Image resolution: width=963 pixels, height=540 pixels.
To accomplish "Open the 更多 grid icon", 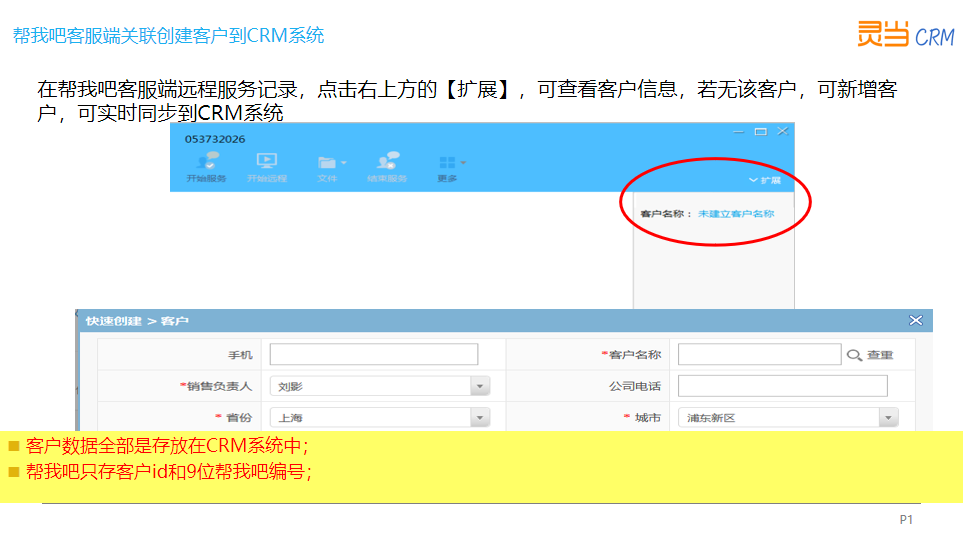I will pos(447,162).
